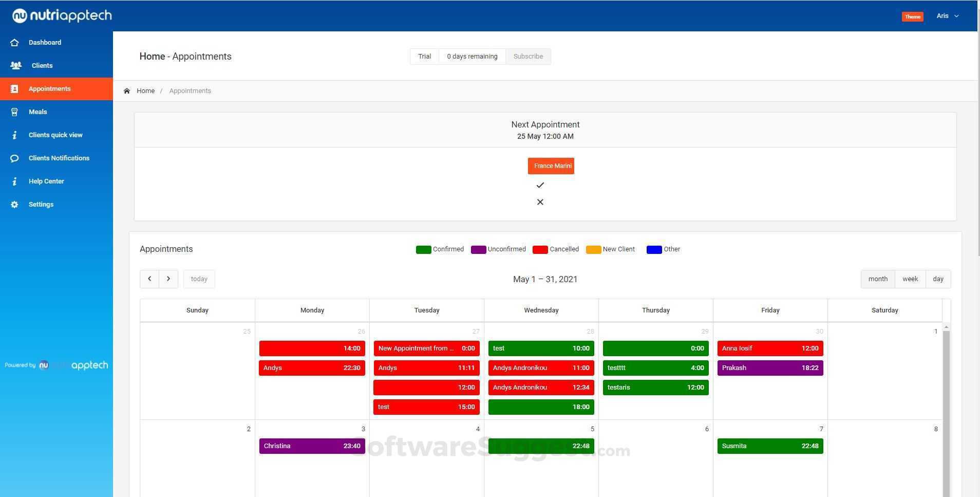Click the Subscribe button

tap(528, 57)
